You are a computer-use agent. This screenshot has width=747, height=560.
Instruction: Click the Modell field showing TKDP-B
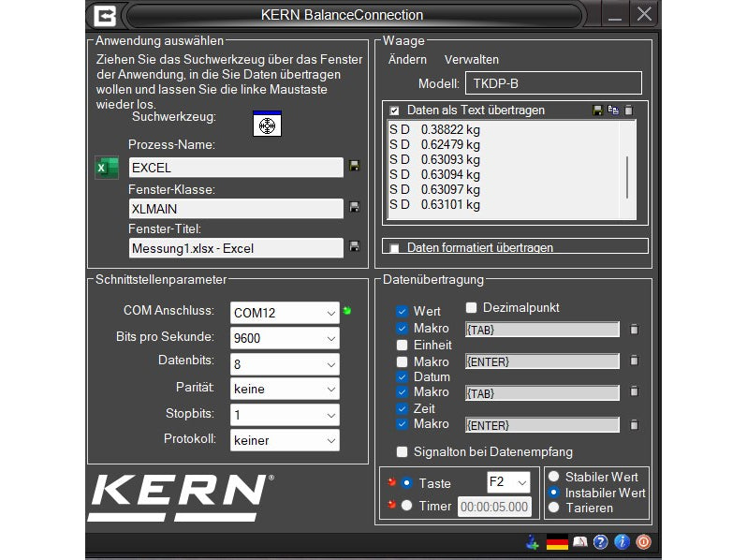[553, 83]
